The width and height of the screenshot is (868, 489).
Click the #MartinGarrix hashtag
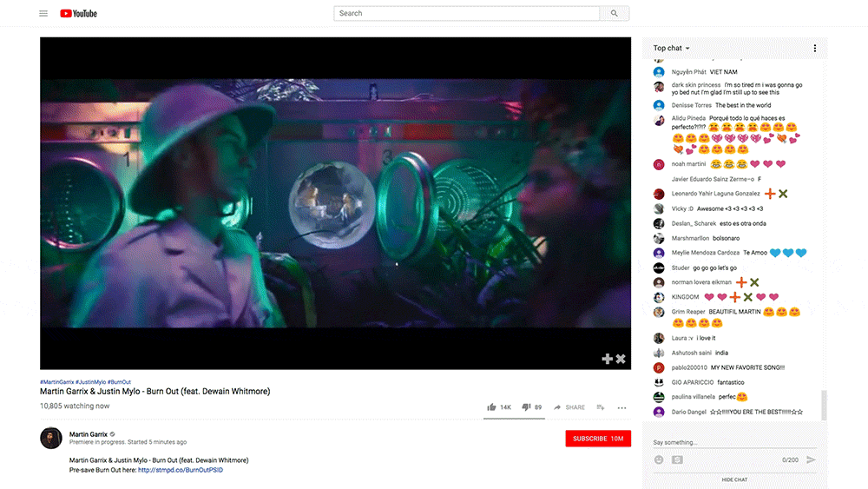[x=56, y=382]
